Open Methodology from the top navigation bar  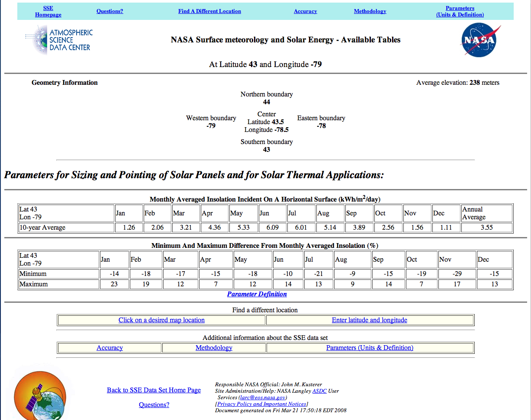(370, 11)
